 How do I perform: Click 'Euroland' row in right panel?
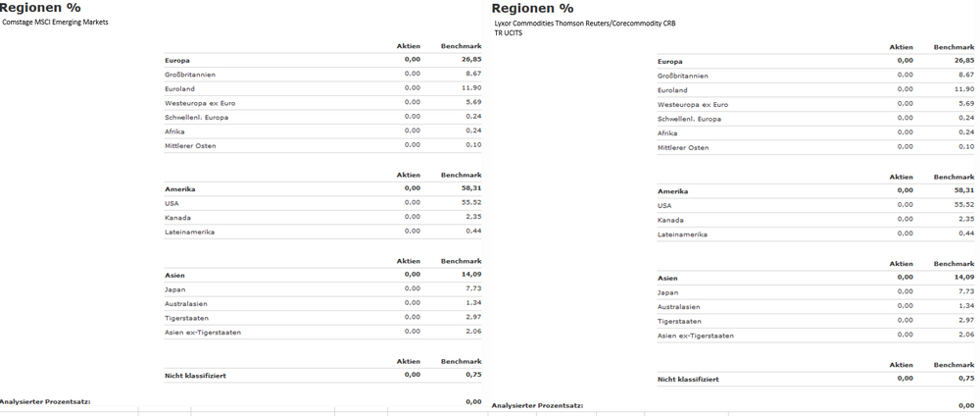[x=815, y=90]
